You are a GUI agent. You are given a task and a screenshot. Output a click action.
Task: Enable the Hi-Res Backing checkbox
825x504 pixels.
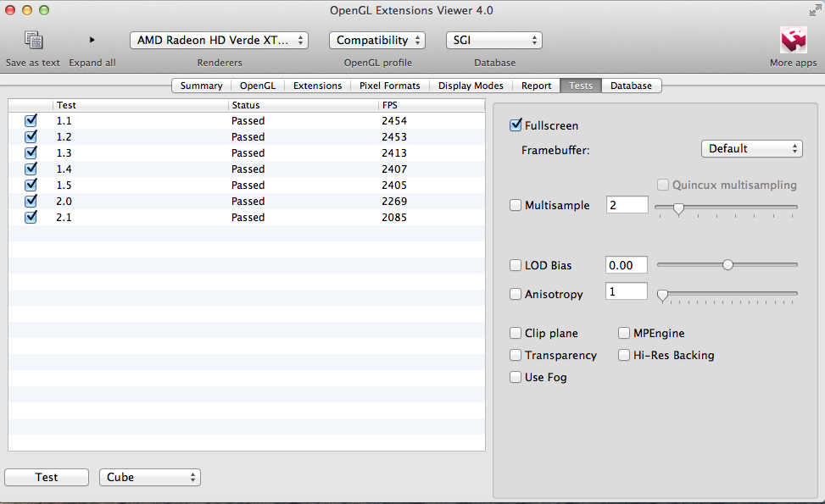[624, 355]
